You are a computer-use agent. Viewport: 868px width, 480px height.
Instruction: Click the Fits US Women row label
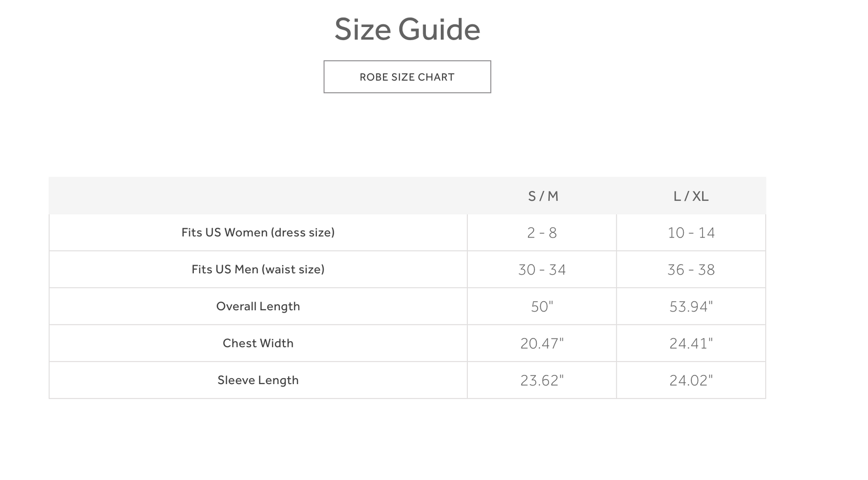click(x=258, y=232)
